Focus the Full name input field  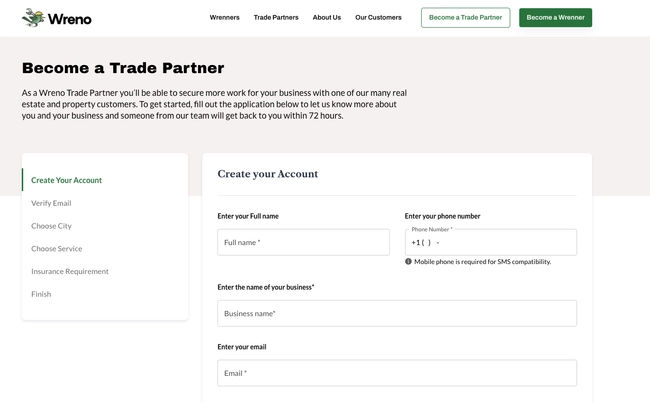303,243
